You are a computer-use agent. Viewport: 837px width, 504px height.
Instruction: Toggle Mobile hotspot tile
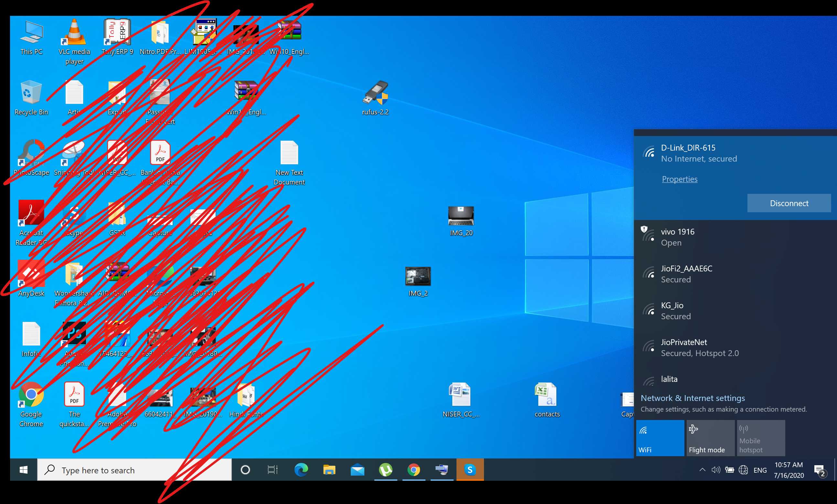[761, 438]
